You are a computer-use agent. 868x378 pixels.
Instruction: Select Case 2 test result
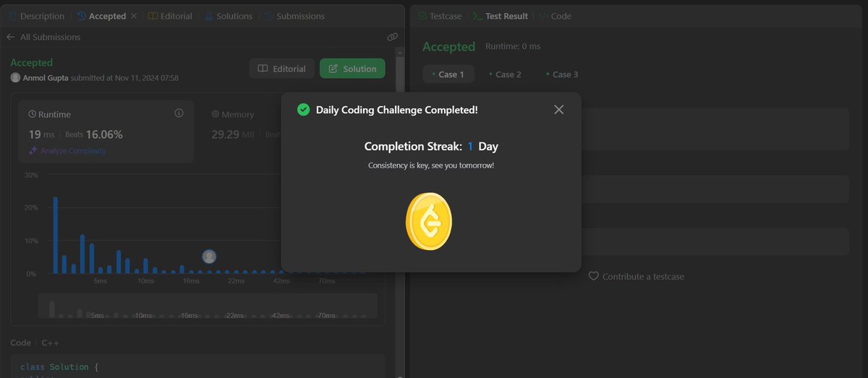pos(504,74)
